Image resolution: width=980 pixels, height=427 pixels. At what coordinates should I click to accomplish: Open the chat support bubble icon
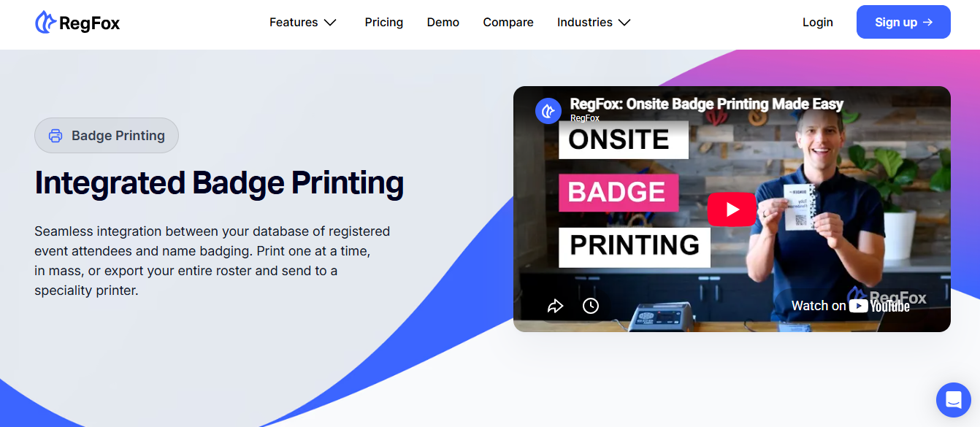[954, 400]
